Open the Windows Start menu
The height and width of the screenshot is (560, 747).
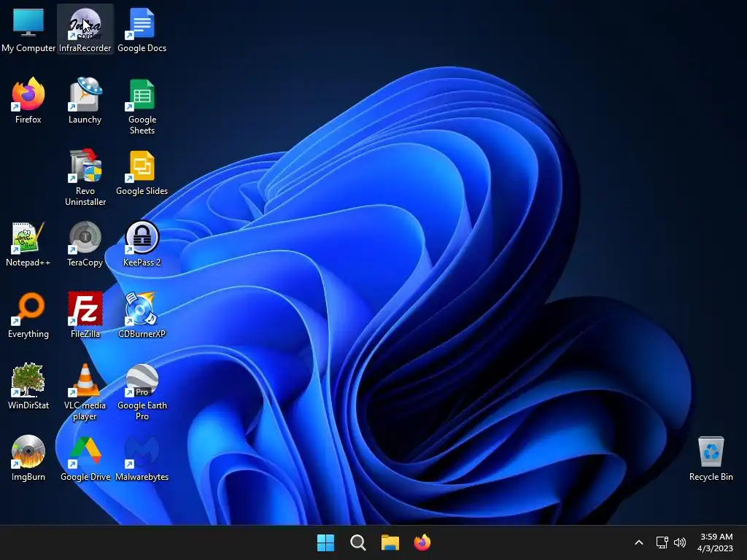coord(326,542)
